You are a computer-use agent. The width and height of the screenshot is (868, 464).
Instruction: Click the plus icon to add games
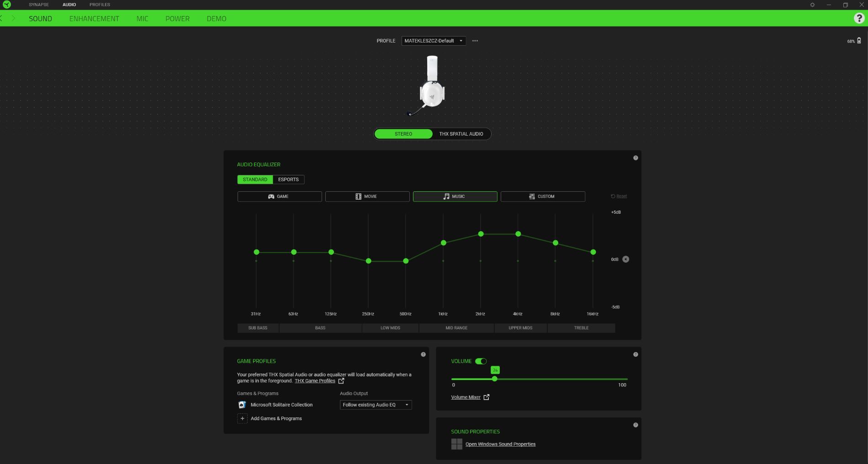242,418
